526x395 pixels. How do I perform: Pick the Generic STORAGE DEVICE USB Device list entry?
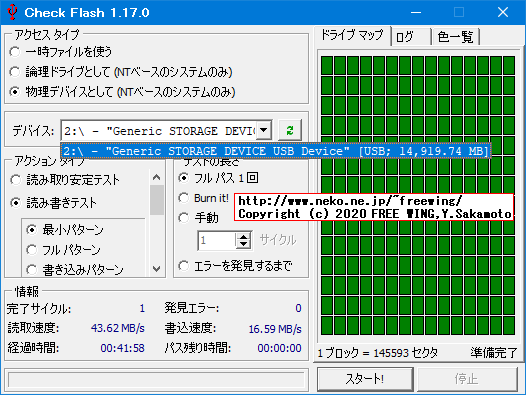click(x=276, y=151)
